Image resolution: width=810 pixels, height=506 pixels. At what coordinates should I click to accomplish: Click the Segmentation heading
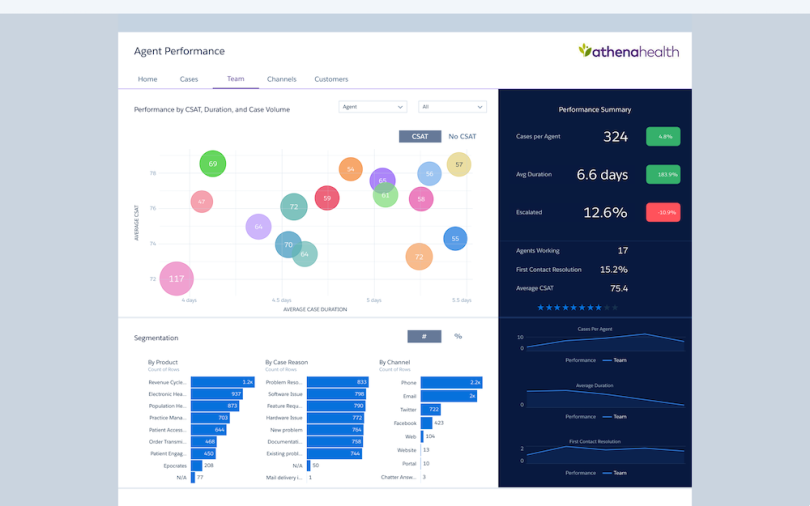[x=156, y=338]
